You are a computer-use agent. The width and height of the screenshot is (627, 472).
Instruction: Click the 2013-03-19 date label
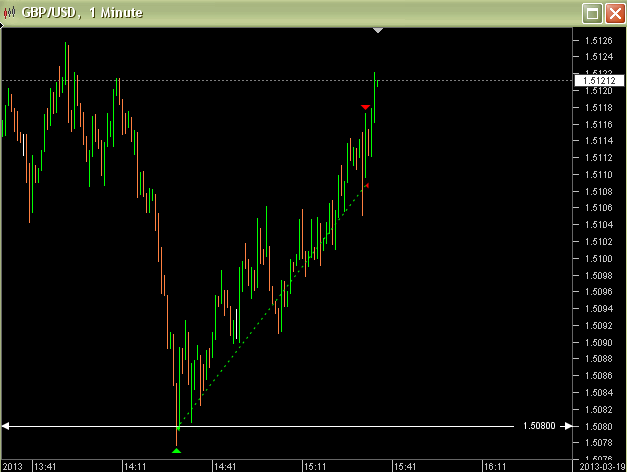click(x=602, y=466)
